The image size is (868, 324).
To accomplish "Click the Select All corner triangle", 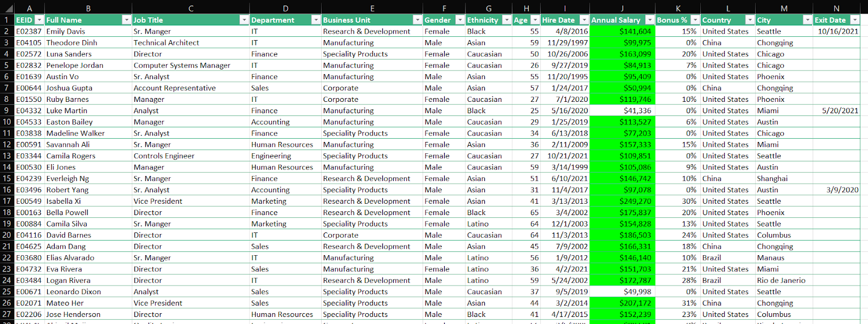I will tap(7, 8).
